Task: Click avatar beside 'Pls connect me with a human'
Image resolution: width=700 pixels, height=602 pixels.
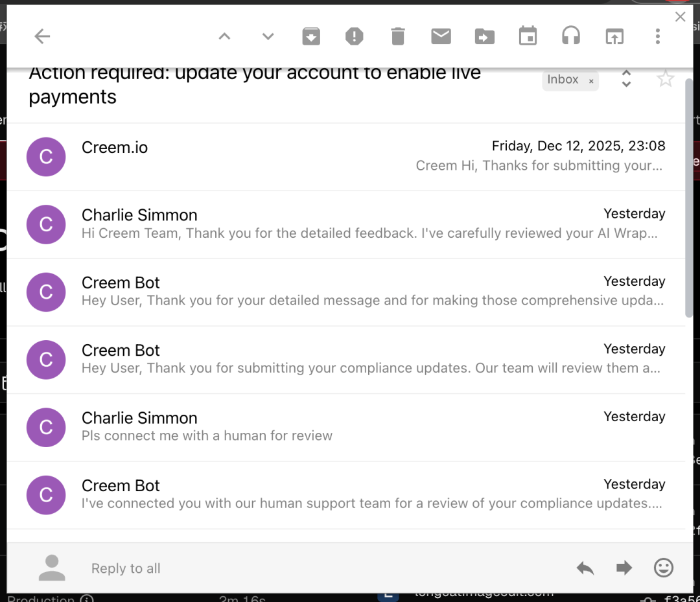Action: (x=46, y=428)
